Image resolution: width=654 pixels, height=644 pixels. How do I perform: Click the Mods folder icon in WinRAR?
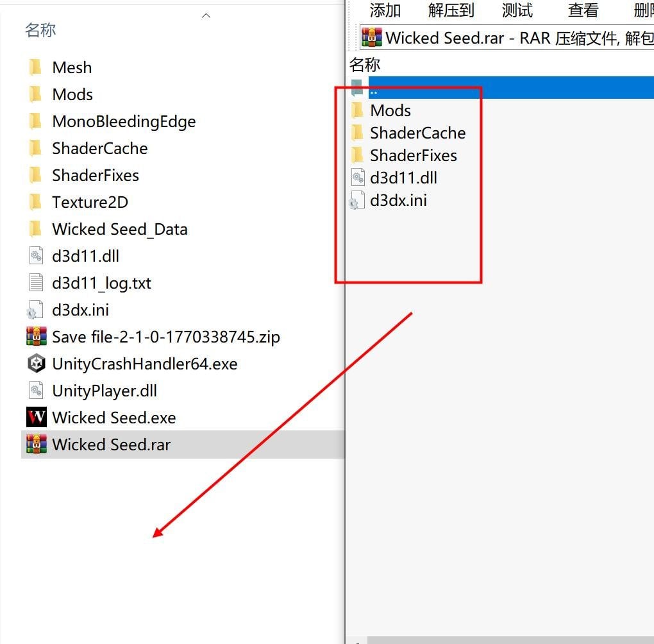click(x=357, y=110)
